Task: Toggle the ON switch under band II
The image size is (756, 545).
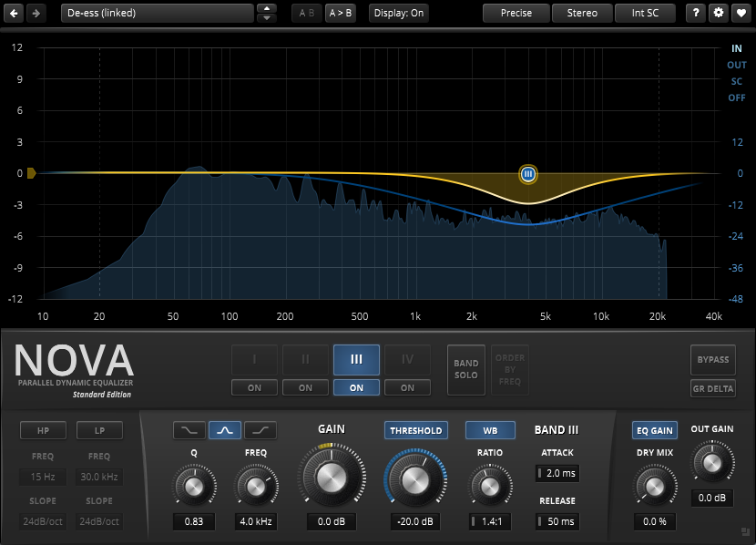Action: pyautogui.click(x=305, y=387)
